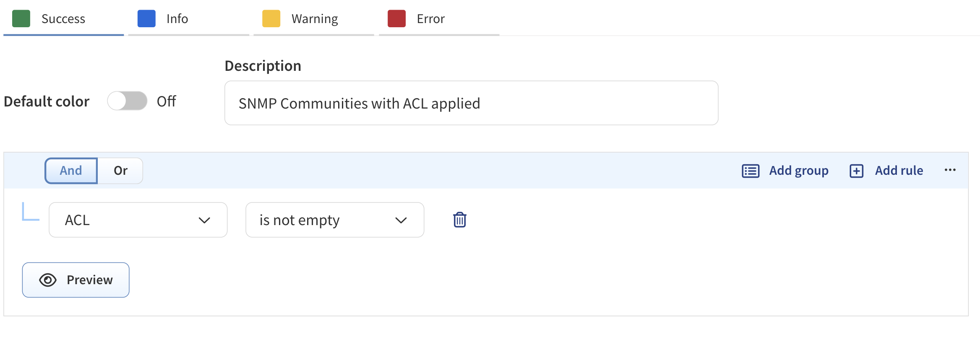This screenshot has width=980, height=337.
Task: Toggle the Default color switch
Action: pyautogui.click(x=127, y=101)
